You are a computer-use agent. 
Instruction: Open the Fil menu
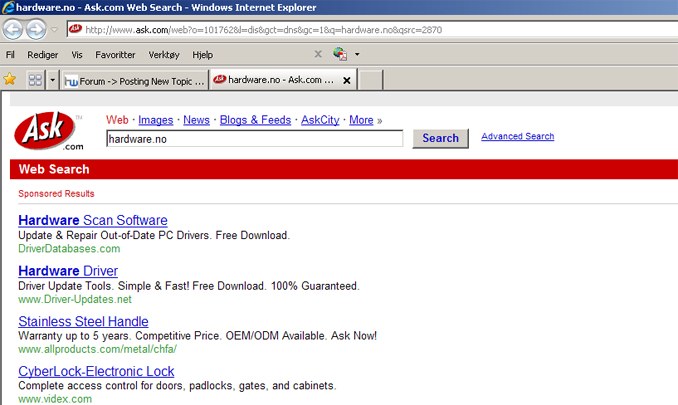[x=10, y=55]
